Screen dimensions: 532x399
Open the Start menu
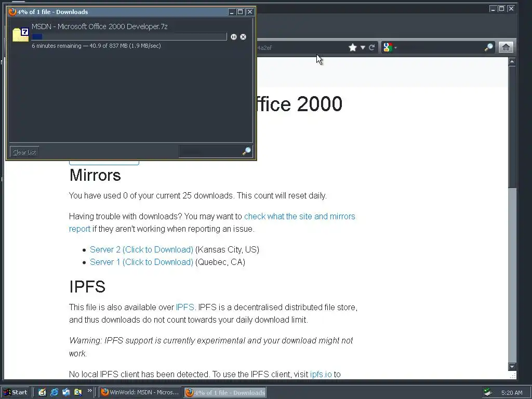point(15,392)
